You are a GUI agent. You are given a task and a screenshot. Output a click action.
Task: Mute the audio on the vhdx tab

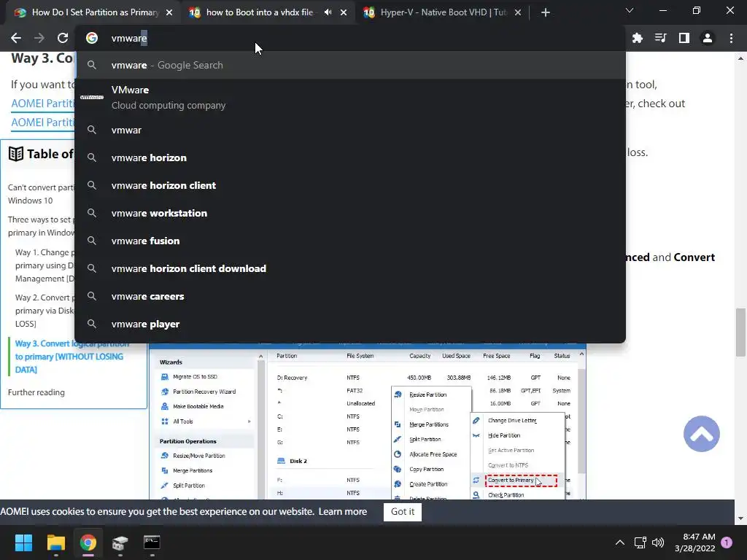328,12
